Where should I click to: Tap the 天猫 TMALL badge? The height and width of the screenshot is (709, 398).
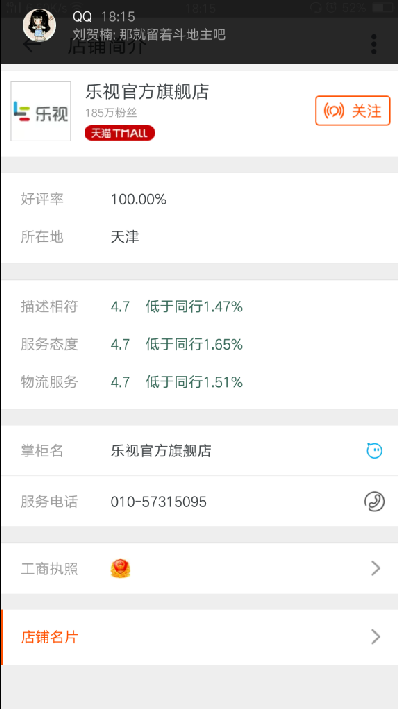click(120, 133)
